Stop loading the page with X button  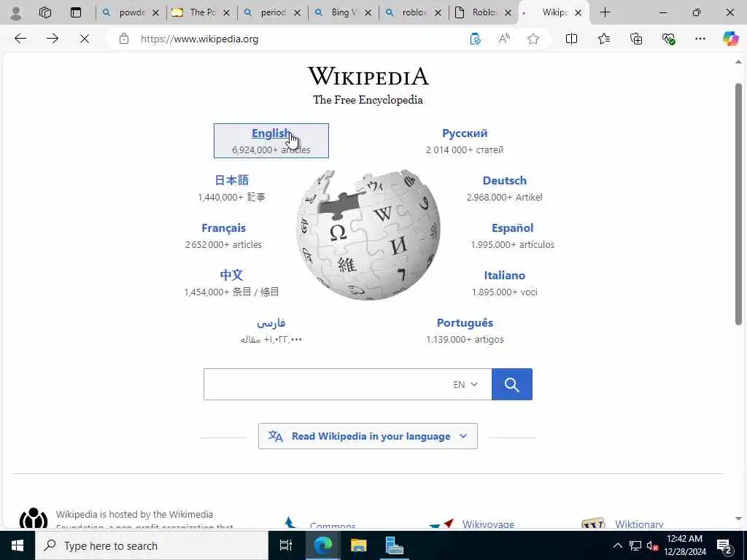click(85, 39)
